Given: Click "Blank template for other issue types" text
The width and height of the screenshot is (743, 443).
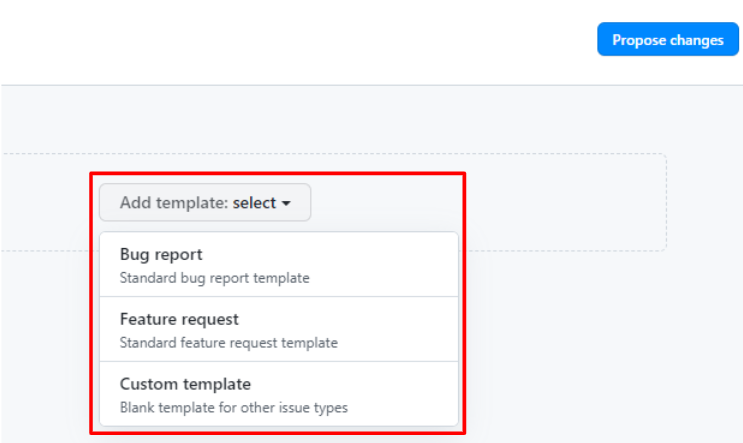Looking at the screenshot, I should [234, 407].
